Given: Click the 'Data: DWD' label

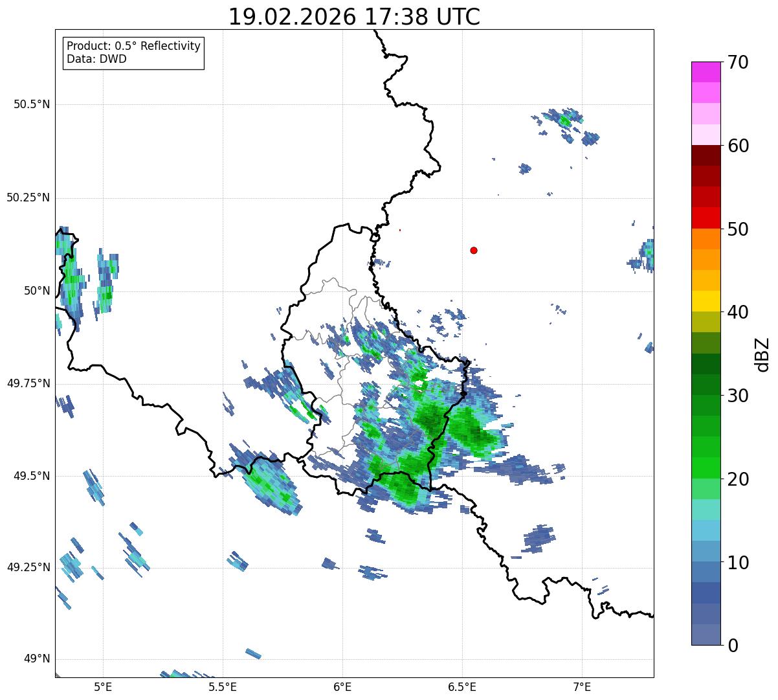Looking at the screenshot, I should 97,60.
